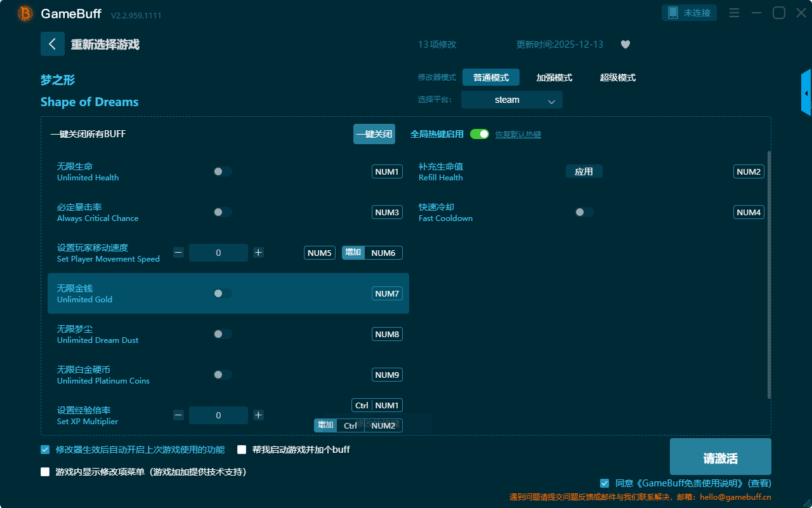Screen dimensions: 812x508
Task: Select the 超级模式 super mode tab
Action: [x=617, y=77]
